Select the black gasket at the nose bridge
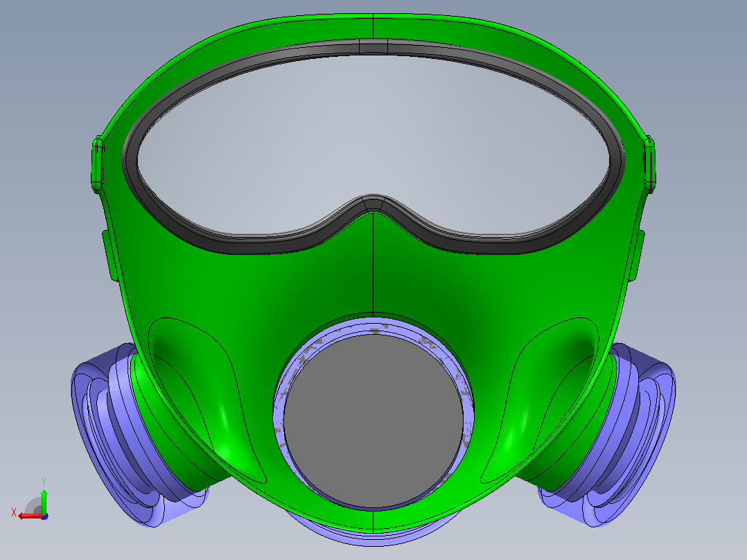This screenshot has width=747, height=560. pyautogui.click(x=373, y=204)
